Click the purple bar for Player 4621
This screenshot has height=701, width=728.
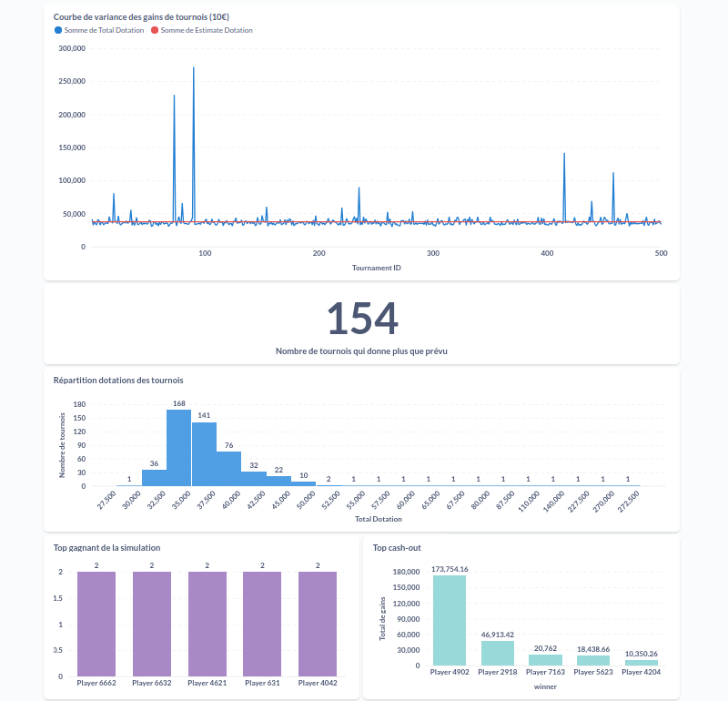(x=207, y=624)
